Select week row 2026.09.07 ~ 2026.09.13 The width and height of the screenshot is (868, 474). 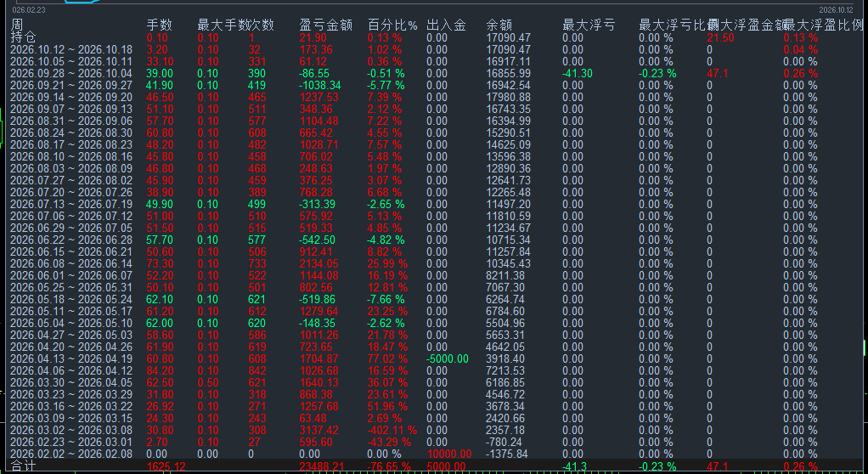pos(71,109)
